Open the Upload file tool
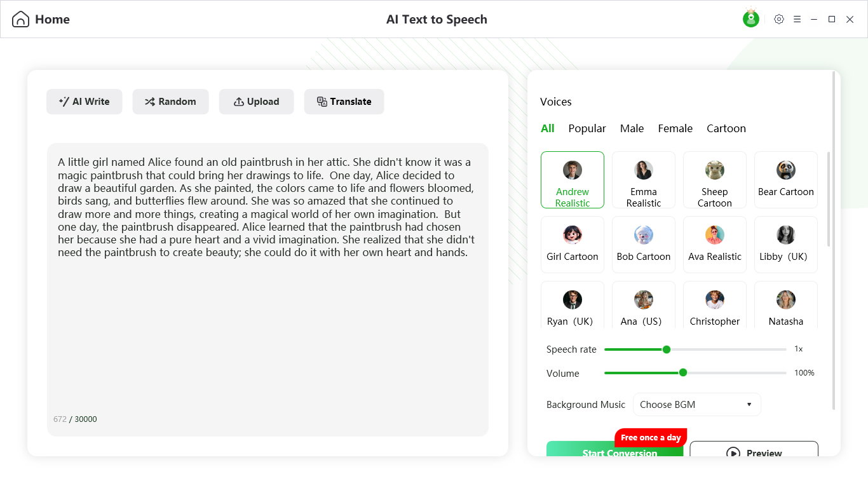The image size is (868, 488). click(x=256, y=101)
